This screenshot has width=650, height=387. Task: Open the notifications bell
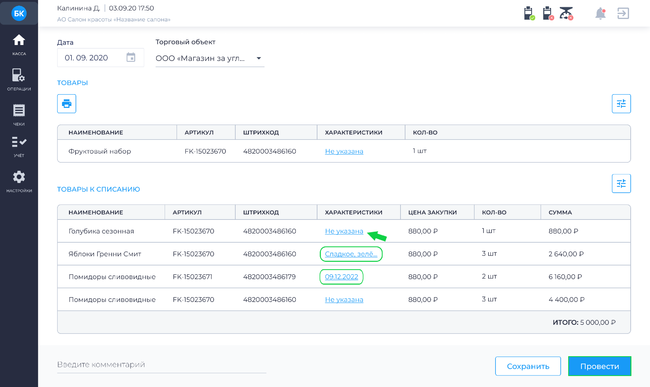[x=600, y=13]
